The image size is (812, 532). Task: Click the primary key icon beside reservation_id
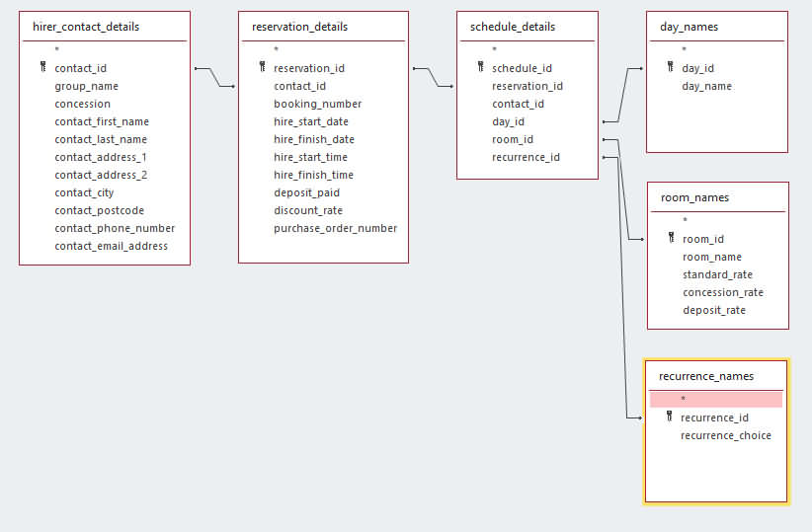tap(262, 67)
